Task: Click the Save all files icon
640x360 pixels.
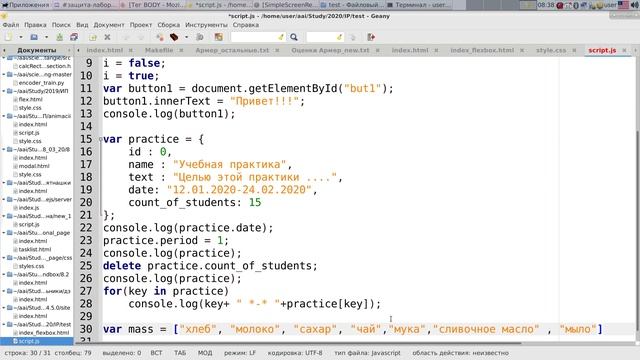Action: tap(74, 37)
